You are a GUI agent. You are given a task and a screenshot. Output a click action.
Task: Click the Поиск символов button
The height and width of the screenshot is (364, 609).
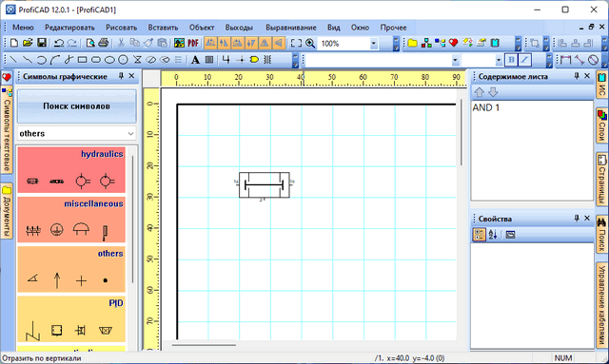click(76, 105)
